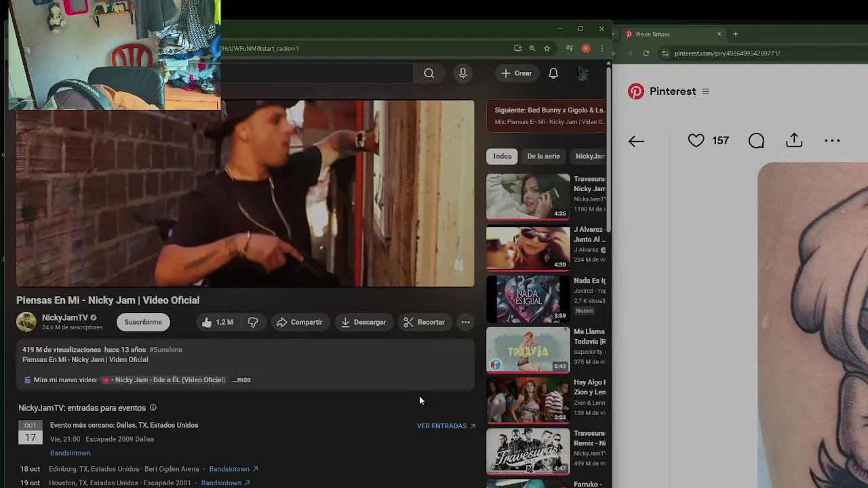Open the Siguiente: Bad Bunny x Gigolo mix panel
Screen dimensions: 868x488
(x=547, y=116)
